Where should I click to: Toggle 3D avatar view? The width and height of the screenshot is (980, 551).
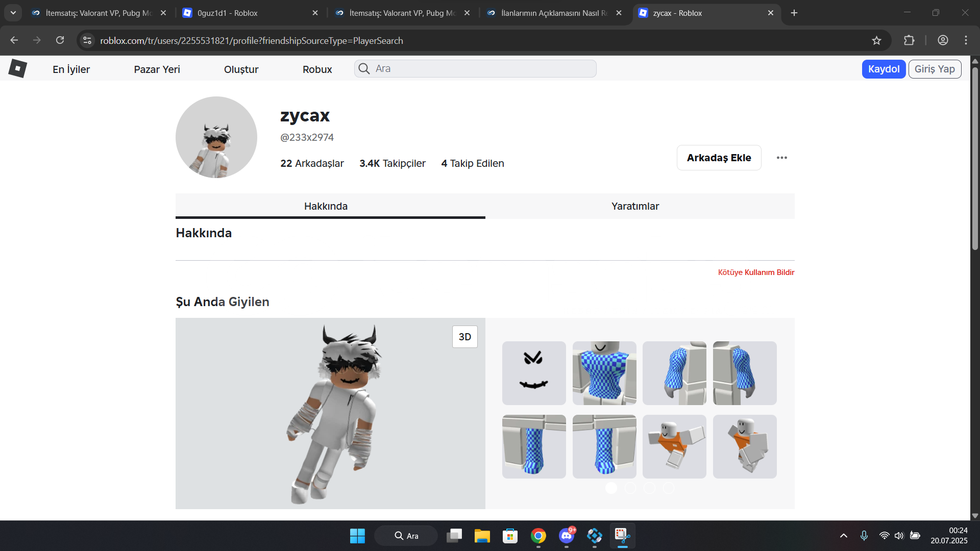point(464,337)
